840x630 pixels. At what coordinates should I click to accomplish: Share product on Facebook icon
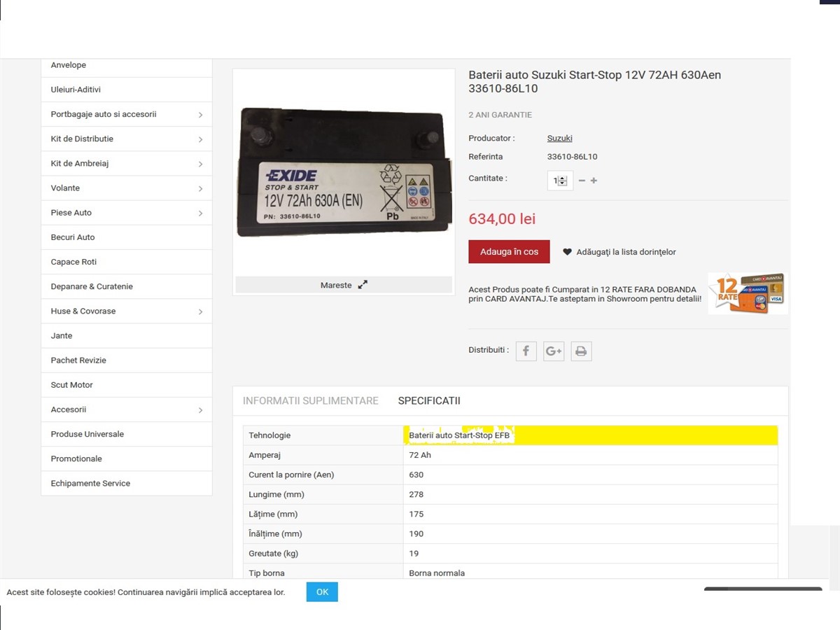click(526, 351)
